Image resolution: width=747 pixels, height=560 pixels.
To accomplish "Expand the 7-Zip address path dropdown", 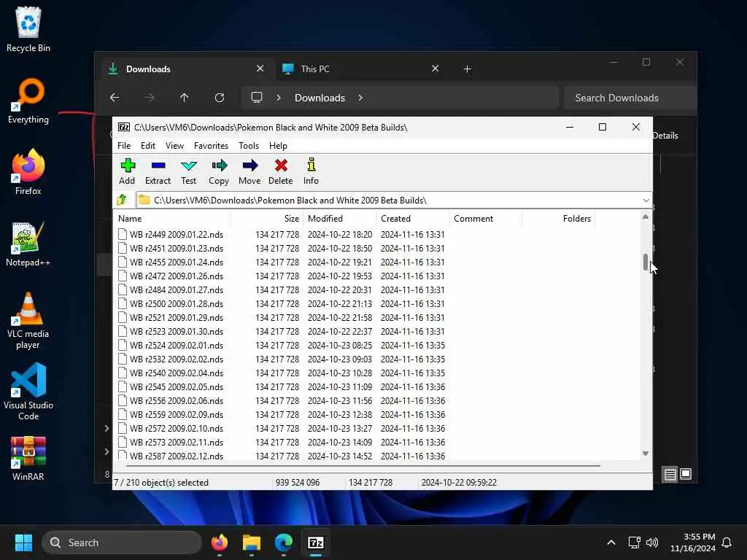I will tap(646, 201).
